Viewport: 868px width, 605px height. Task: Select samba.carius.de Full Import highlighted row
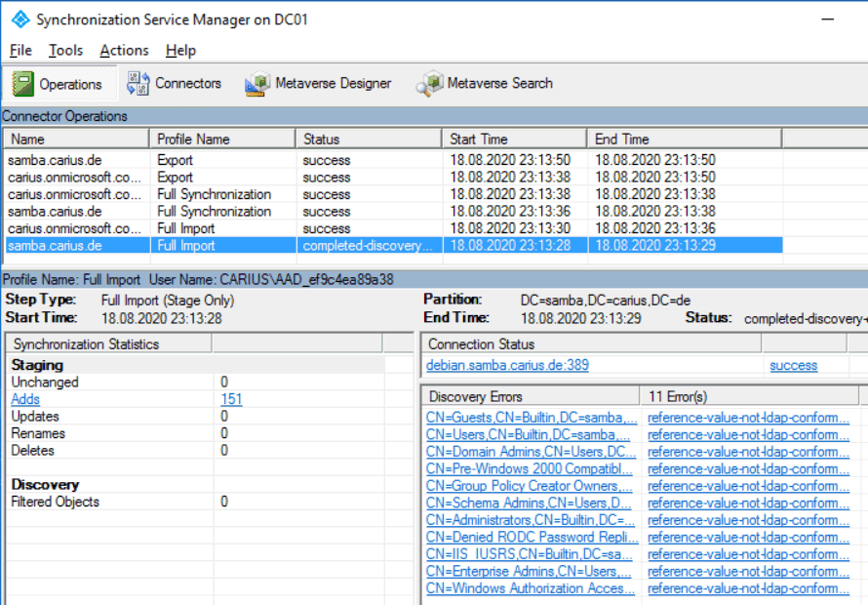point(394,246)
